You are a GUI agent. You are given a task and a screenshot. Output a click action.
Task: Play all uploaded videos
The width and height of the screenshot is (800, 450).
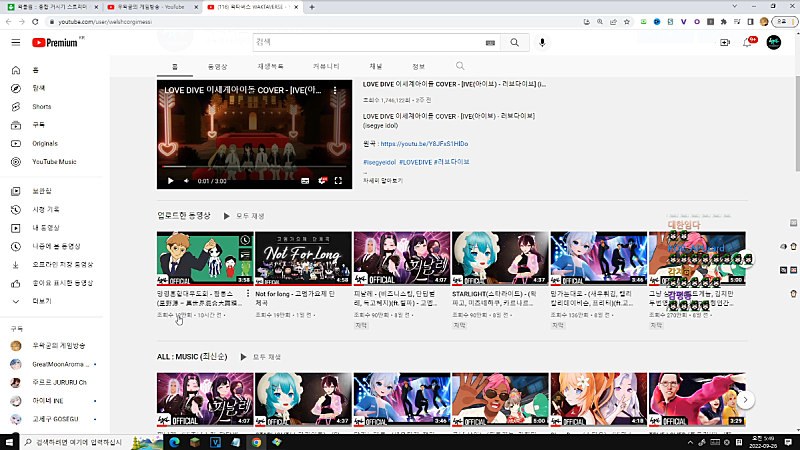(244, 216)
